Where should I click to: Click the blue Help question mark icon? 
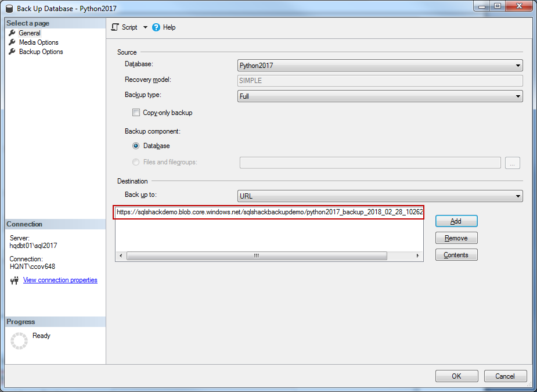pyautogui.click(x=156, y=27)
